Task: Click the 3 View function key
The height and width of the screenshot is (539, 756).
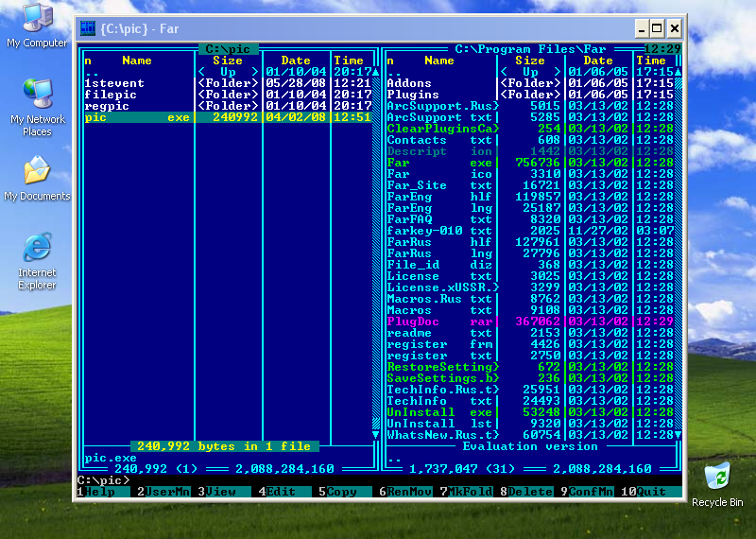Action: (224, 492)
